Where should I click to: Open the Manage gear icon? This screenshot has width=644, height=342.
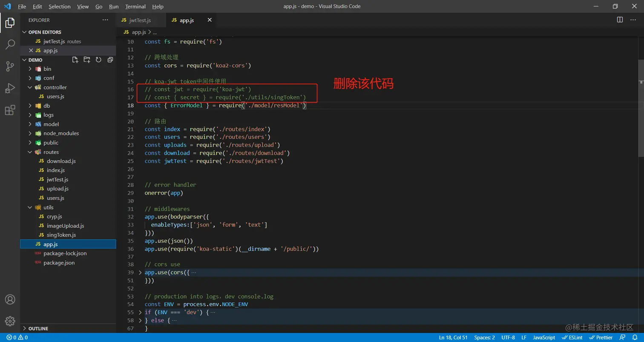click(10, 321)
